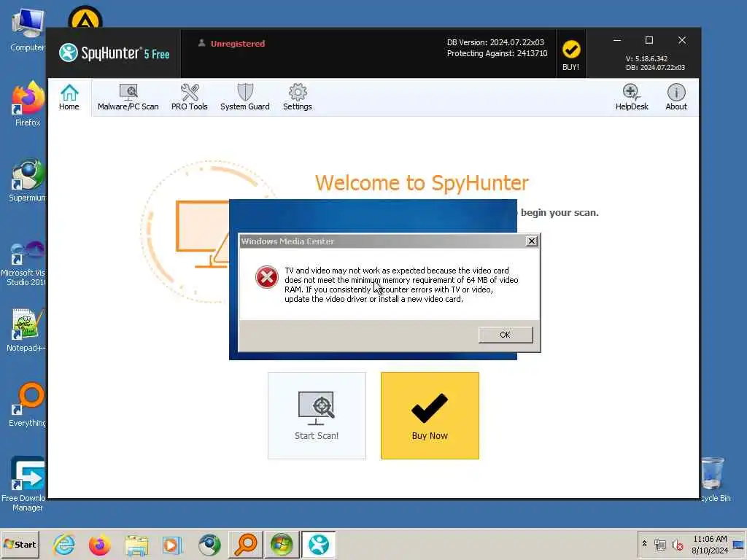Open the System Guard tab
The image size is (747, 560).
click(245, 97)
